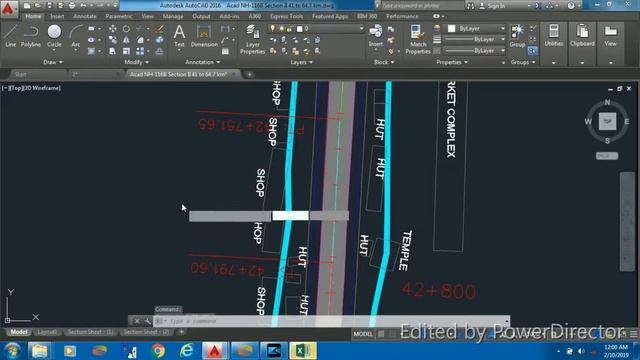Click the Copy tool in Modify panel
Viewport: 640px width, 360px height.
pyautogui.click(x=112, y=40)
